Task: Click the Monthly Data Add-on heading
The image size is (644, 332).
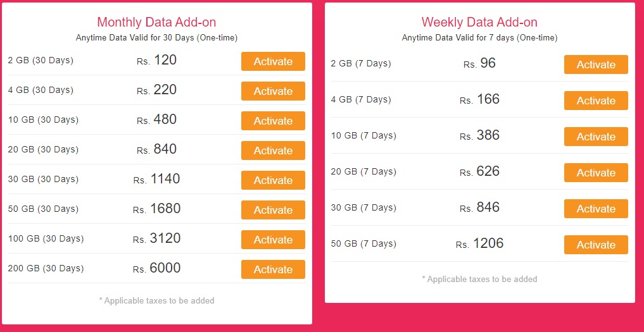Action: coord(156,22)
